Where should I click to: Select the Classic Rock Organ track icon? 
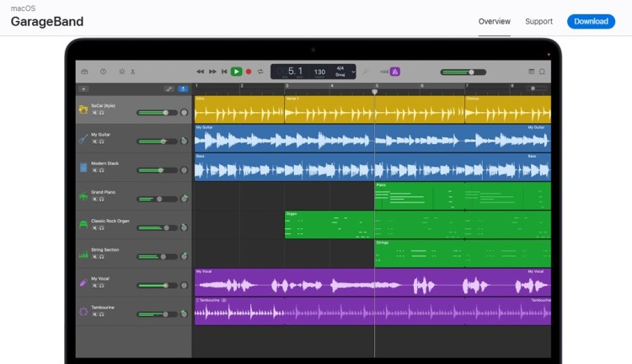[x=83, y=225]
